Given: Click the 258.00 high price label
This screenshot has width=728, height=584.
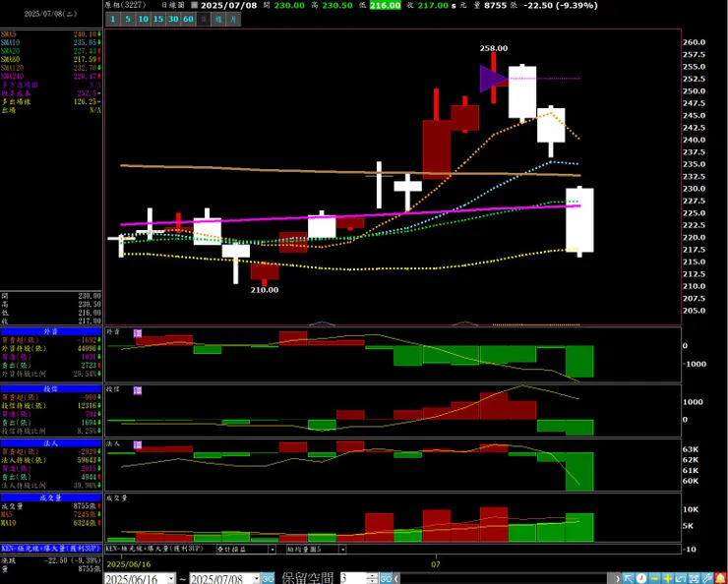Looking at the screenshot, I should [494, 48].
